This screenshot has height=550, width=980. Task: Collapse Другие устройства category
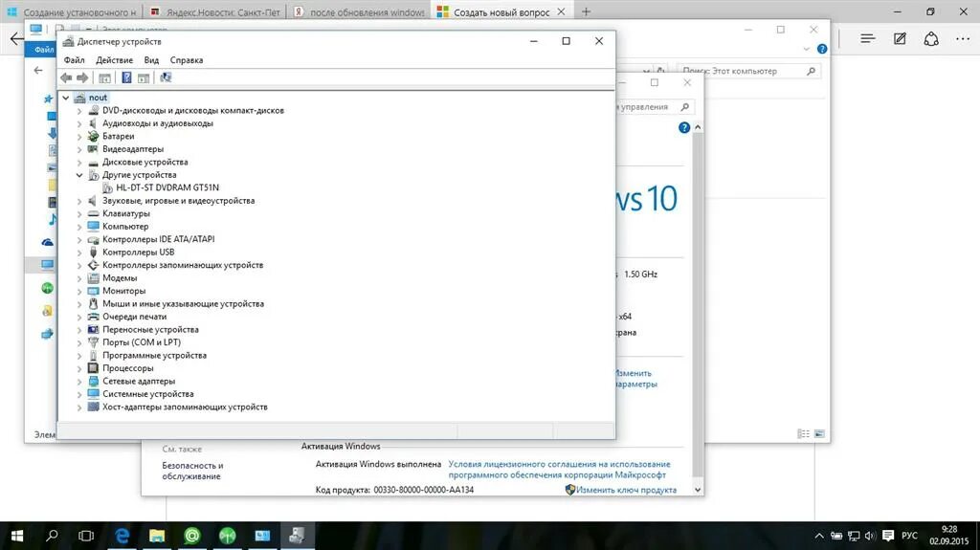[x=79, y=175]
